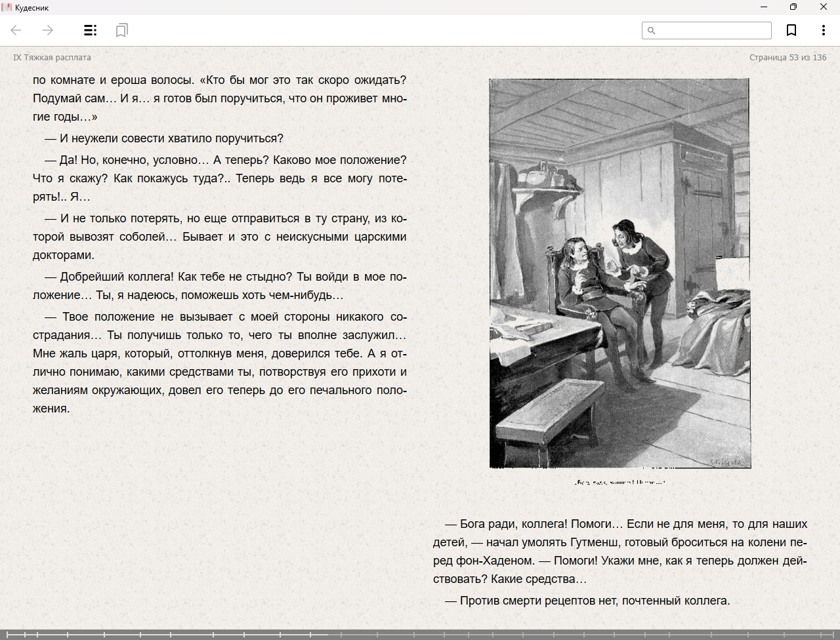This screenshot has height=640, width=840.
Task: Show the saved bookmarks list
Action: click(121, 30)
